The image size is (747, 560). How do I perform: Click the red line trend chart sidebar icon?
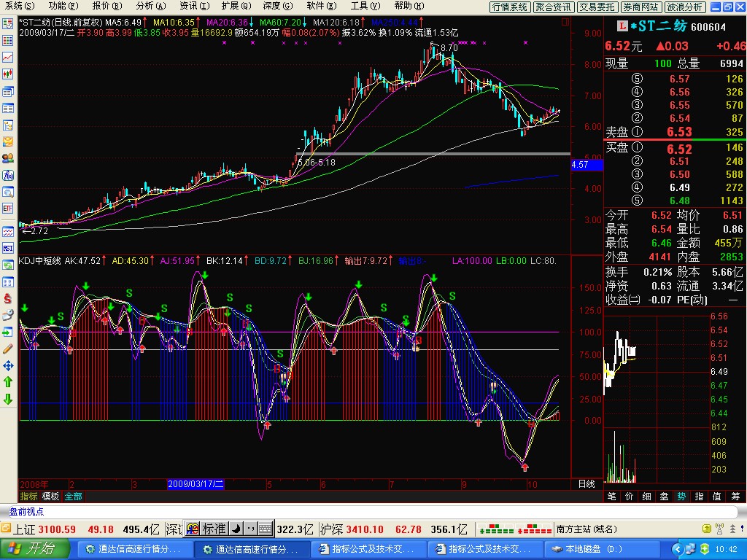coord(7,57)
